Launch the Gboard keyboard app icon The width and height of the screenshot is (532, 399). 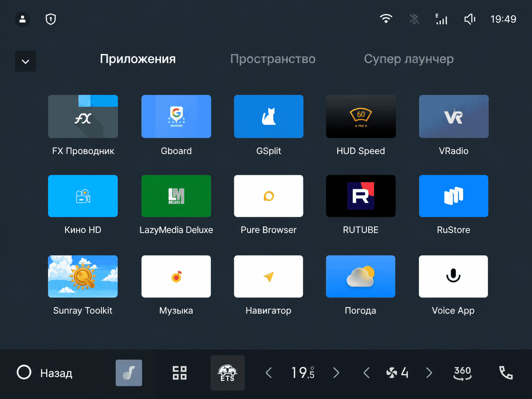(176, 116)
